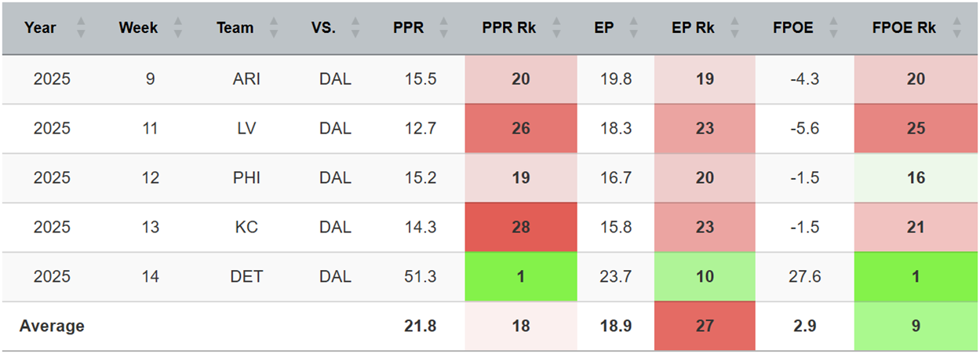Image resolution: width=980 pixels, height=354 pixels.
Task: Click sort arrows beside EP Rk header
Action: (734, 28)
